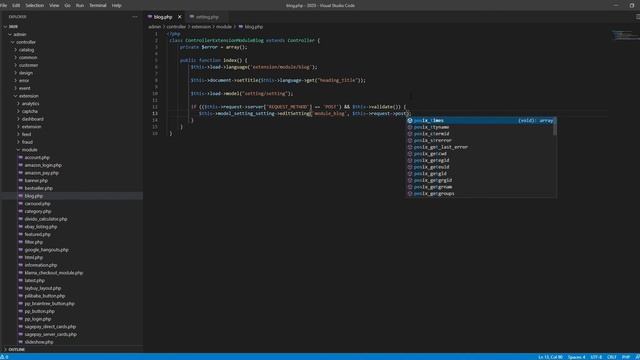This screenshot has height=360, width=640.
Task: Click the PHP language mode indicator
Action: point(626,357)
